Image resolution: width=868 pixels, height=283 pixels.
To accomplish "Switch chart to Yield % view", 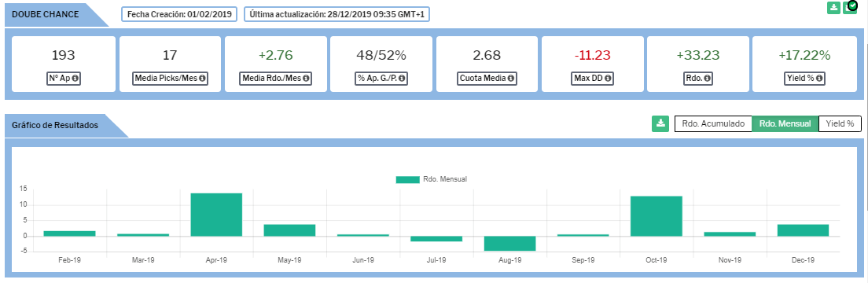I will [840, 124].
